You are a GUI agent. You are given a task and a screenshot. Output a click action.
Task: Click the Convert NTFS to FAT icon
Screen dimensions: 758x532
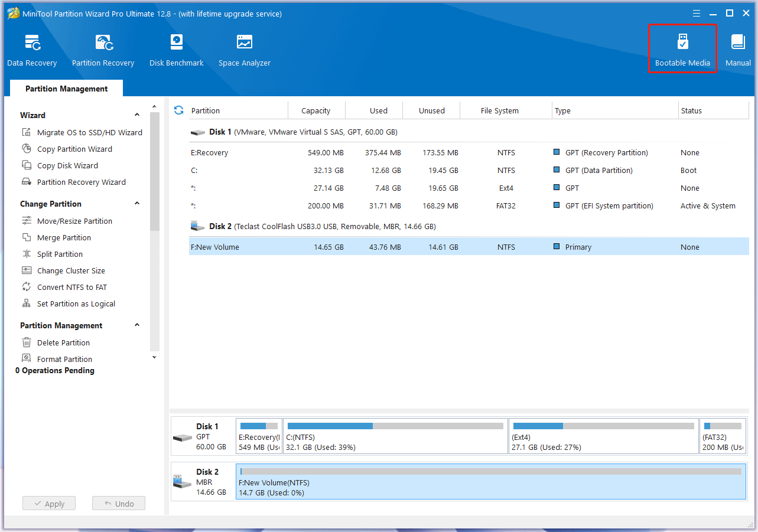click(27, 287)
